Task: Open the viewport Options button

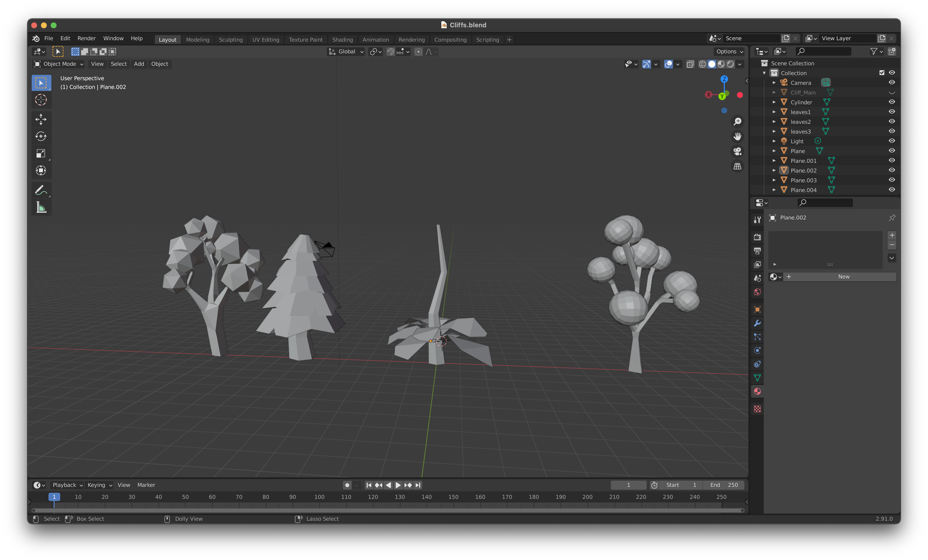Action: point(730,52)
